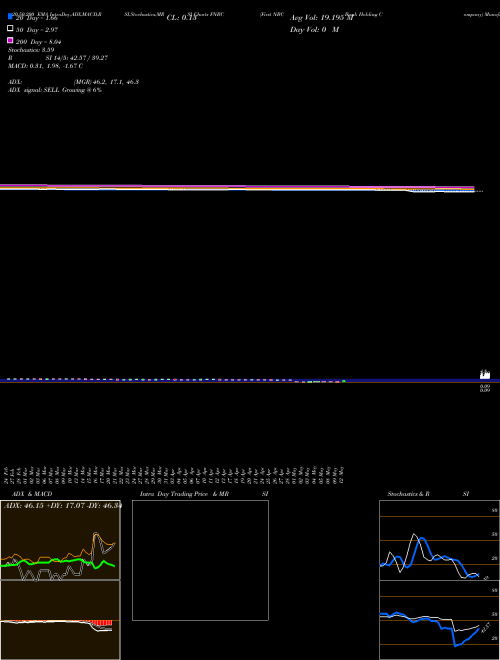Click the magenta 200 Day EMA legend swatch
Viewport: 500px width, 660px height.
coord(10,40)
